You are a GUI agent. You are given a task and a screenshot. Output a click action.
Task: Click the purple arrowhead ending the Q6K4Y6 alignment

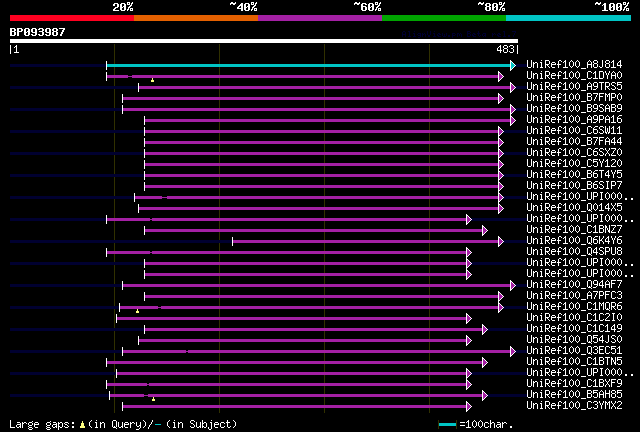pos(501,241)
